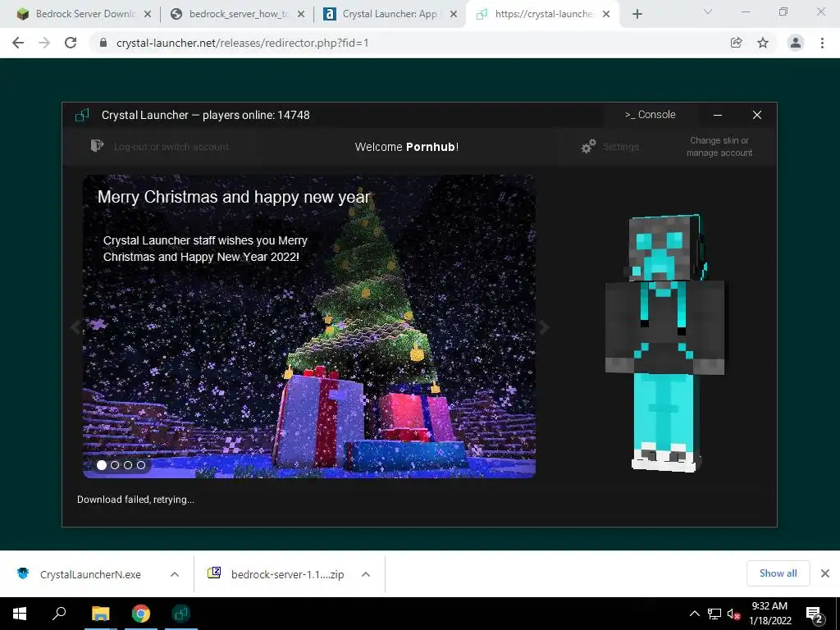Open Windows Start menu
This screenshot has height=630, width=840.
(20, 614)
